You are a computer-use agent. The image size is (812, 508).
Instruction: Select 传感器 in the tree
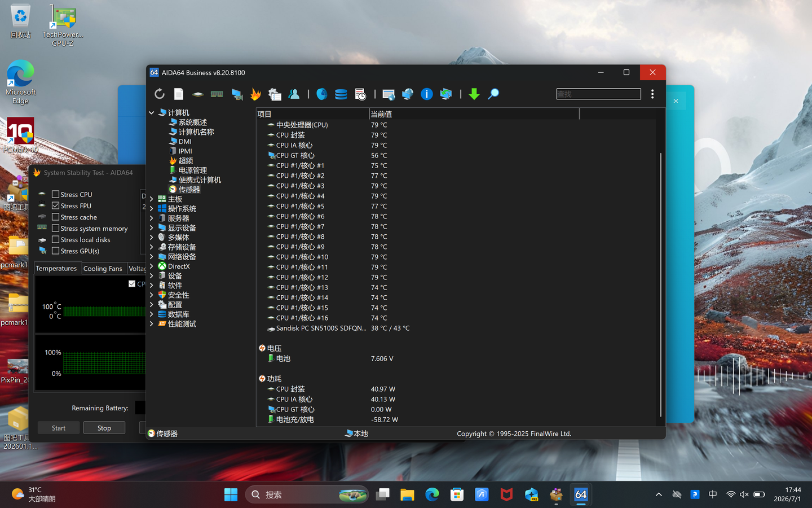tap(189, 190)
